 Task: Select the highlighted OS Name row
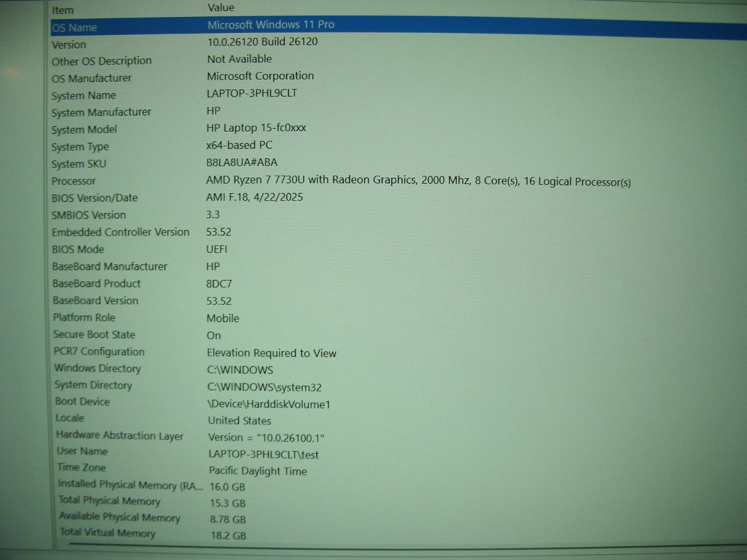pyautogui.click(x=75, y=28)
